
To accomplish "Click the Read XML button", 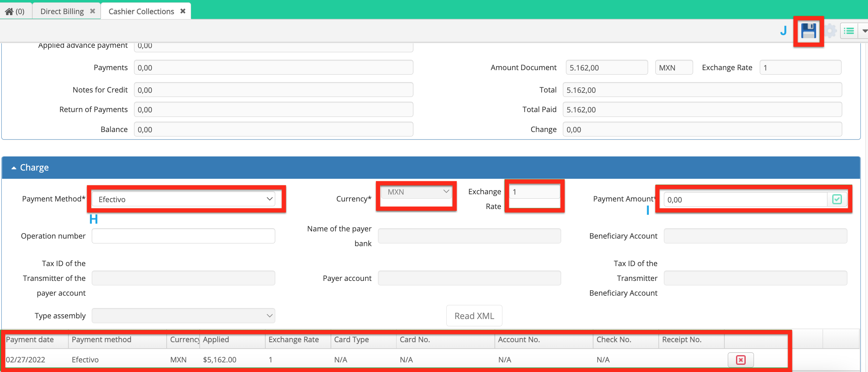I will point(474,316).
